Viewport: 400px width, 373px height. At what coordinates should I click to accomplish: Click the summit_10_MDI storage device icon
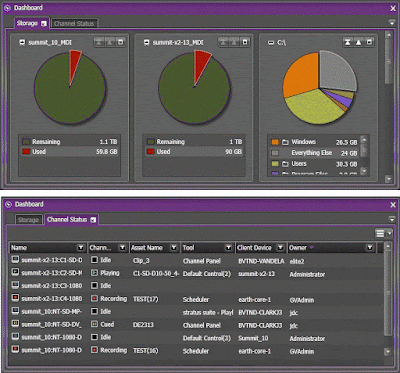click(x=22, y=42)
